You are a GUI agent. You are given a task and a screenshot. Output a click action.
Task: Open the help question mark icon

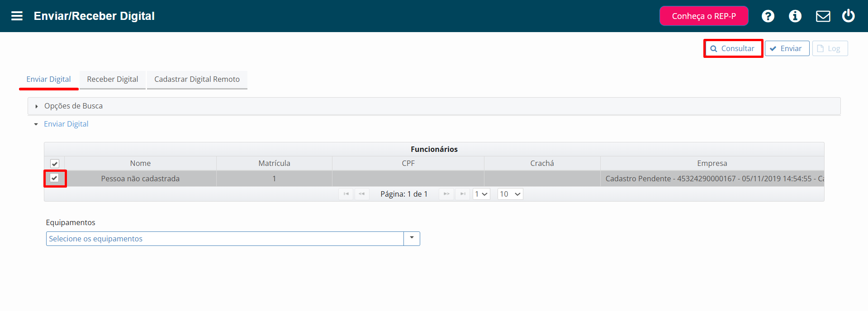pyautogui.click(x=768, y=16)
